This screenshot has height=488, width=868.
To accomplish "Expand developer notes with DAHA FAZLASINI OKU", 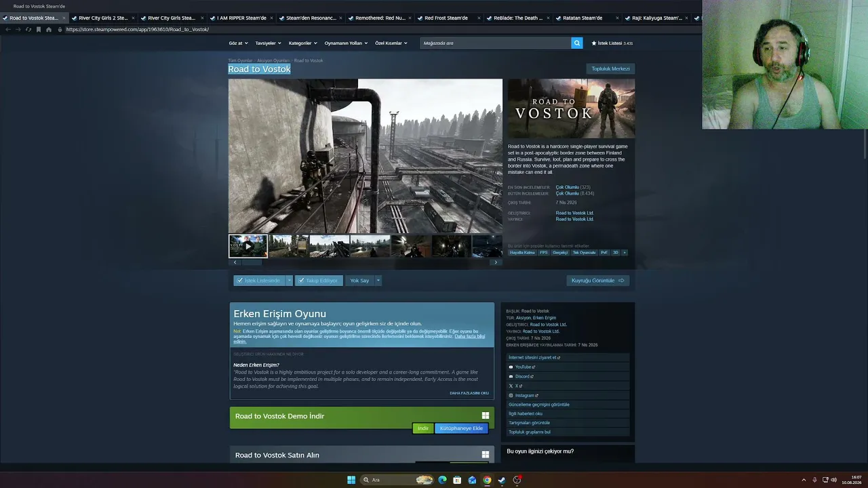I will coord(469,393).
